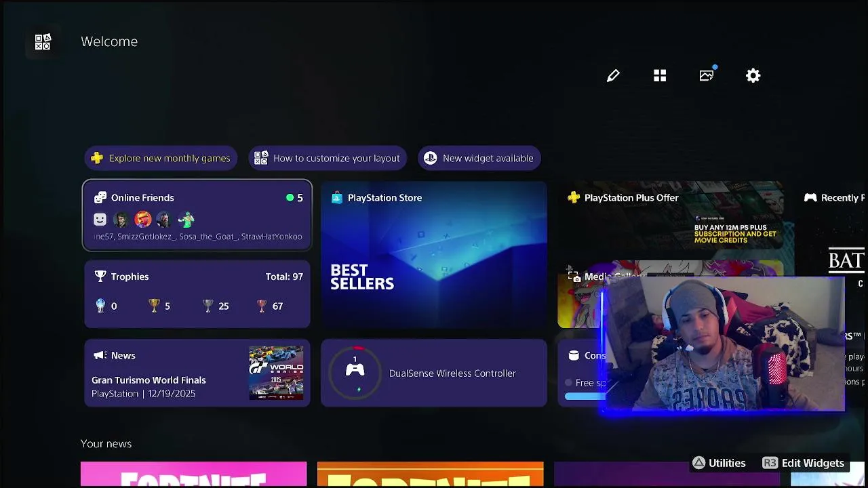Open the Welcome hub icon
Viewport: 868px width, 488px height.
[x=43, y=42]
